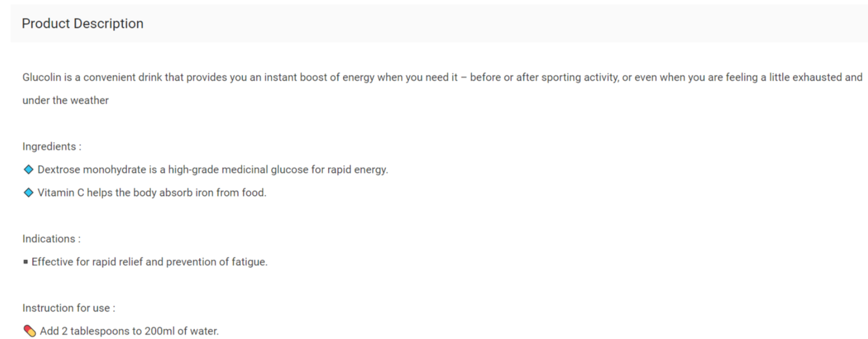The height and width of the screenshot is (339, 868).
Task: Click the Add 2 tablespoons to 200ml text
Action: 129,331
